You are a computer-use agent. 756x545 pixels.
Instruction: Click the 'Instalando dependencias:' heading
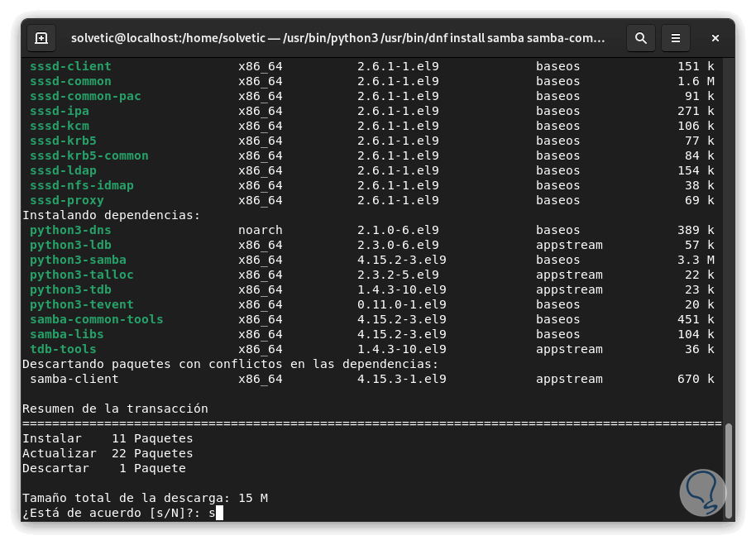(x=112, y=215)
